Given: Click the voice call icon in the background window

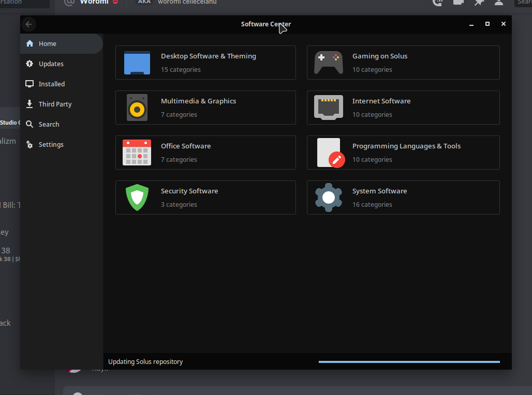Looking at the screenshot, I should point(438,3).
